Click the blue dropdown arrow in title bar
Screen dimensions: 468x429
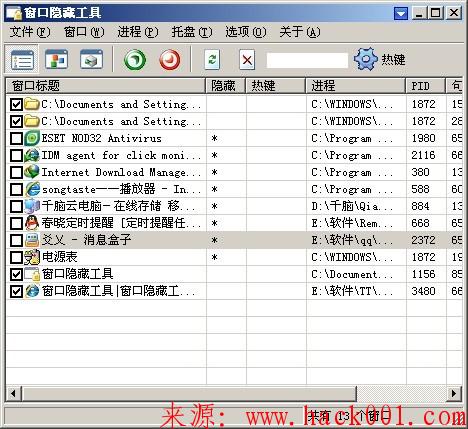(401, 13)
